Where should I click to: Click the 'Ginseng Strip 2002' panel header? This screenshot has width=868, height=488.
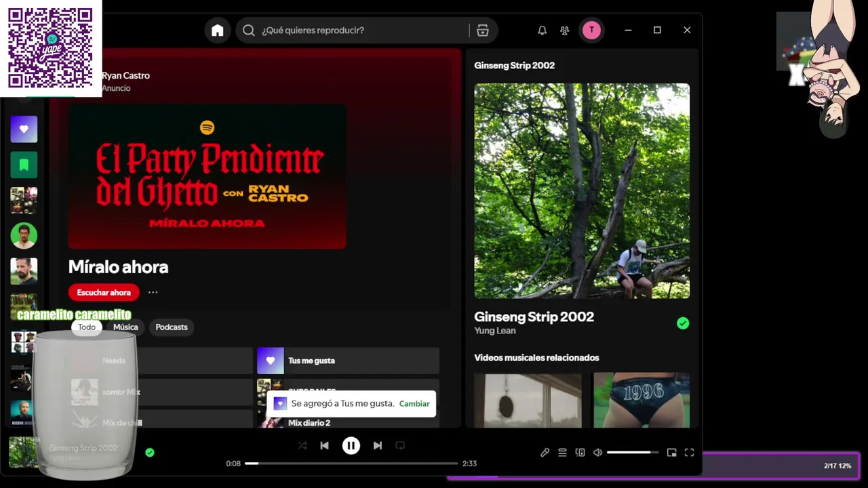[x=514, y=66]
